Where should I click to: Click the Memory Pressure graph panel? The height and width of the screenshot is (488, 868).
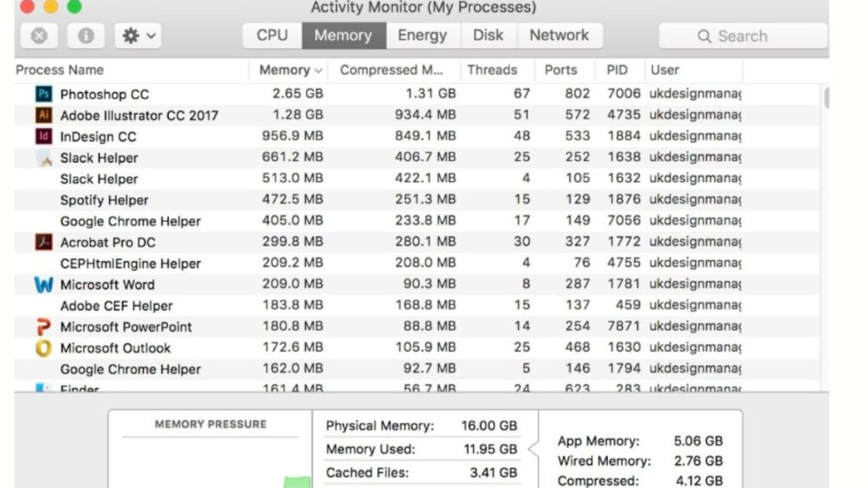(x=210, y=449)
